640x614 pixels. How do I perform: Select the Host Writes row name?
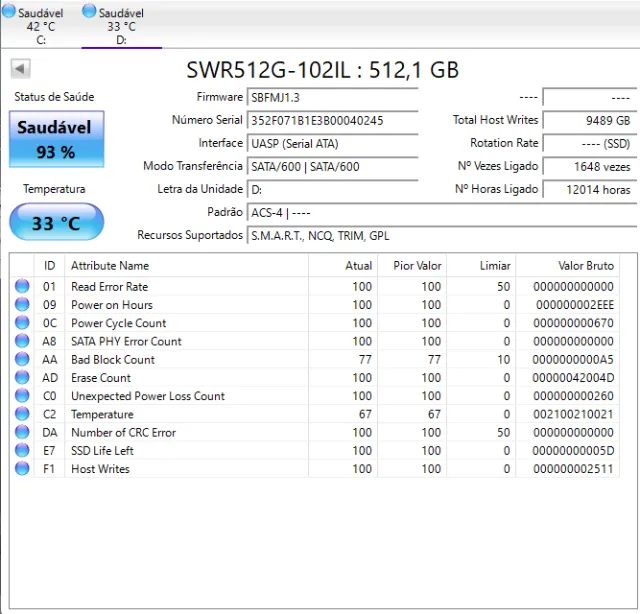(x=100, y=469)
